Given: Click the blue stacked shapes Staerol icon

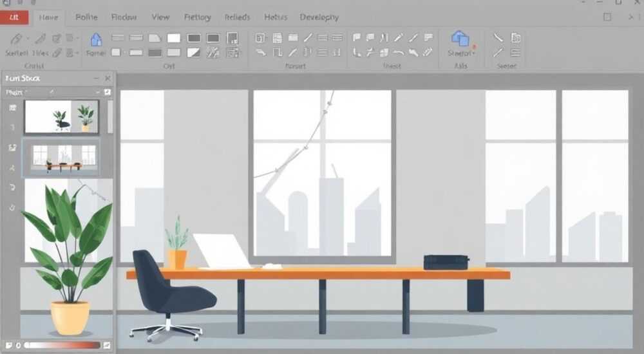Looking at the screenshot, I should (460, 38).
